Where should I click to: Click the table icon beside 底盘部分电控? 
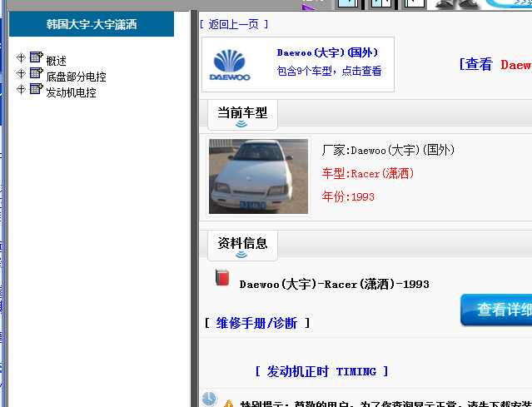37,72
